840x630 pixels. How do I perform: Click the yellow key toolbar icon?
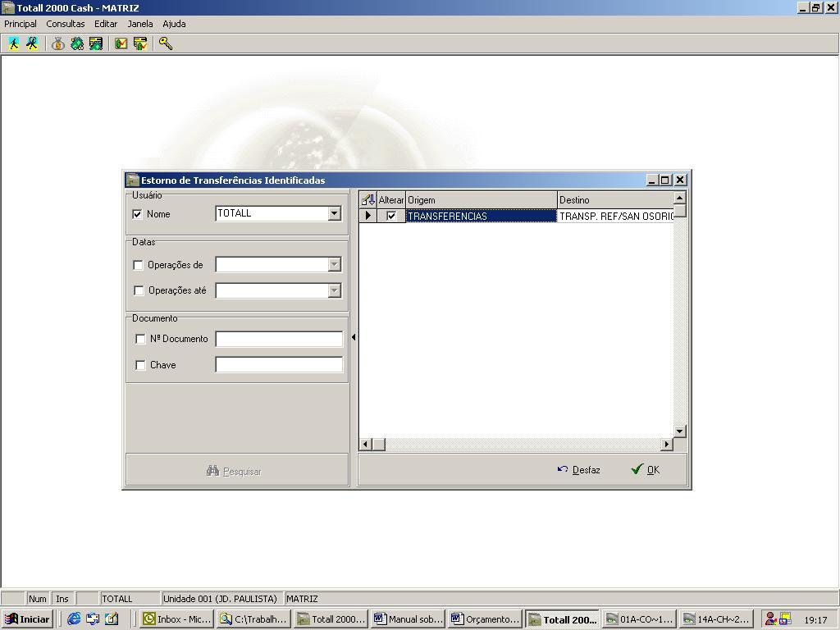click(166, 44)
